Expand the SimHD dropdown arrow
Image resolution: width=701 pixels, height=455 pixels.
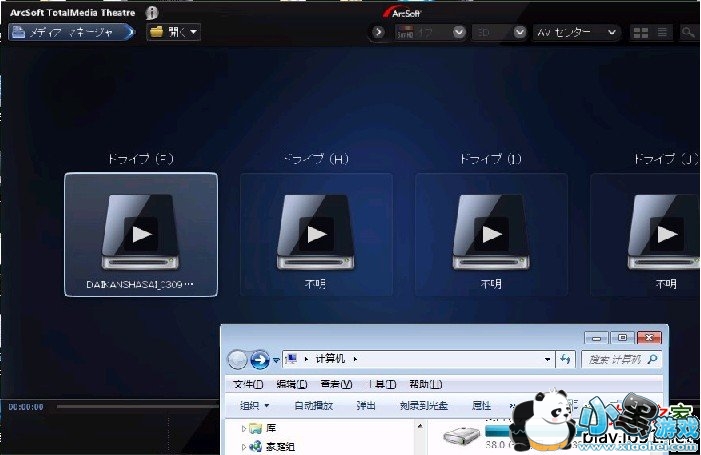click(459, 32)
